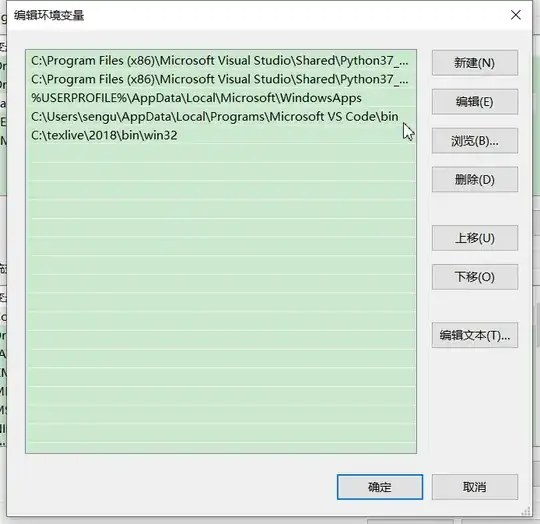Select the C:\texlive\2018\bin\win32 entry
Viewport: 540px width, 524px height.
click(x=221, y=135)
